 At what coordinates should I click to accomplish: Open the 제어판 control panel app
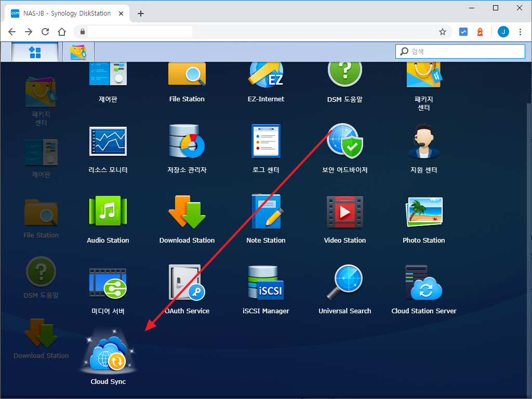pyautogui.click(x=108, y=75)
